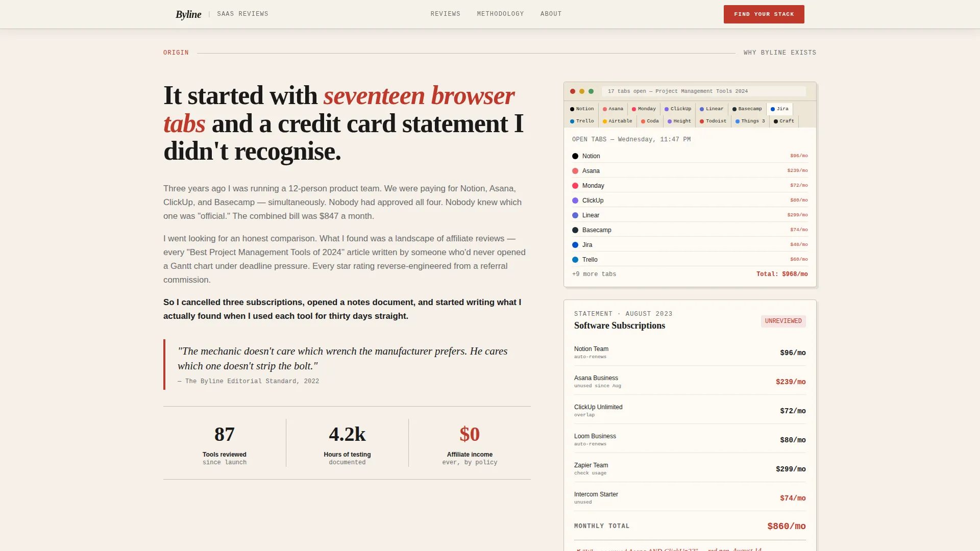Image resolution: width=980 pixels, height=551 pixels.
Task: Click the Byline logo
Action: tap(188, 14)
